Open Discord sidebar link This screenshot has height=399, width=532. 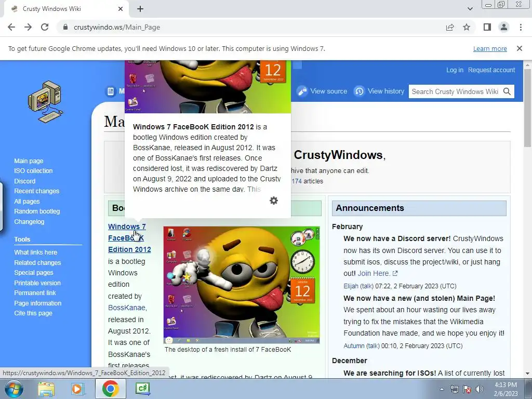(x=25, y=181)
